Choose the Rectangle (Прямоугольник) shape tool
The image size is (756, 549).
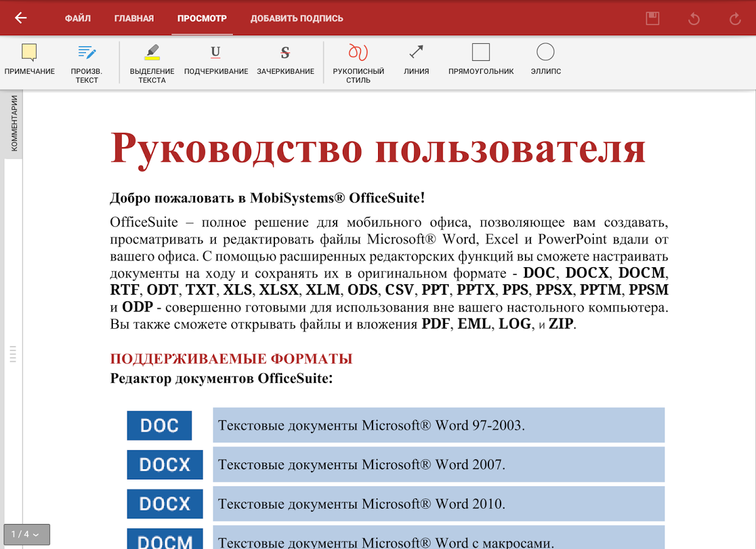pos(480,53)
